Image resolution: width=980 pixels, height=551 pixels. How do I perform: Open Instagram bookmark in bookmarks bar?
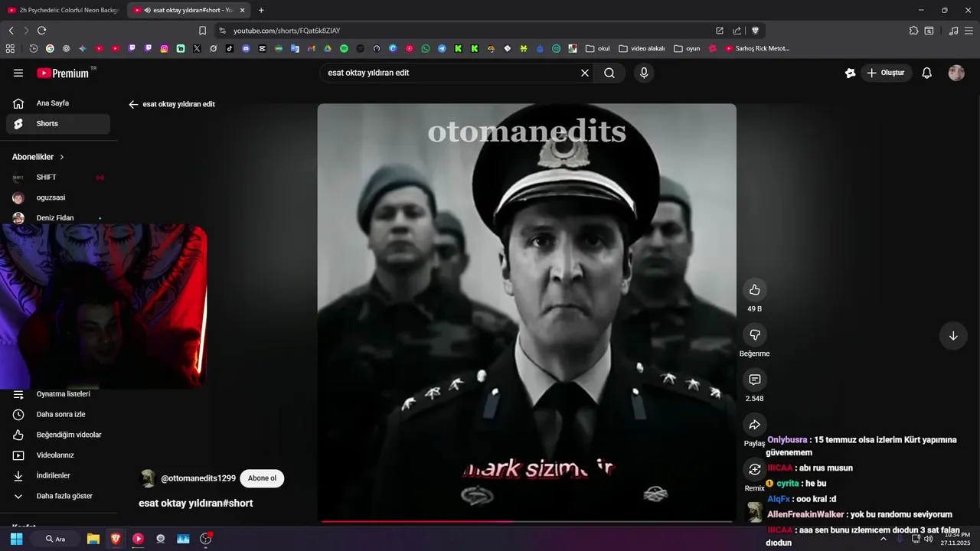(164, 48)
